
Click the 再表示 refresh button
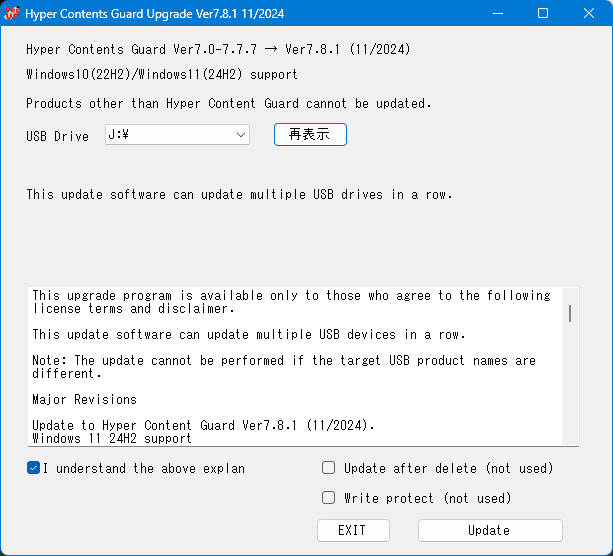tap(310, 135)
